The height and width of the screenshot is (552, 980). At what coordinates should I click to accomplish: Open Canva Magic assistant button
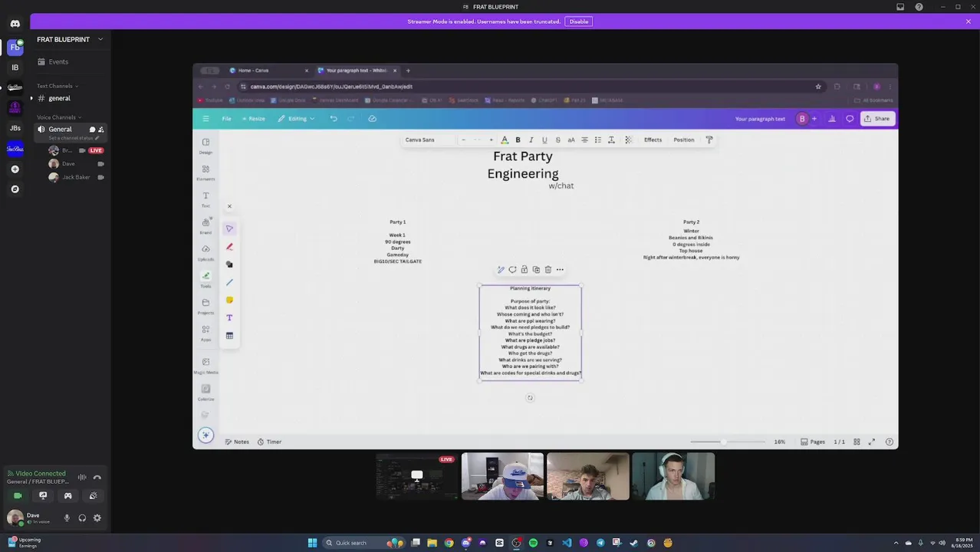[206, 435]
